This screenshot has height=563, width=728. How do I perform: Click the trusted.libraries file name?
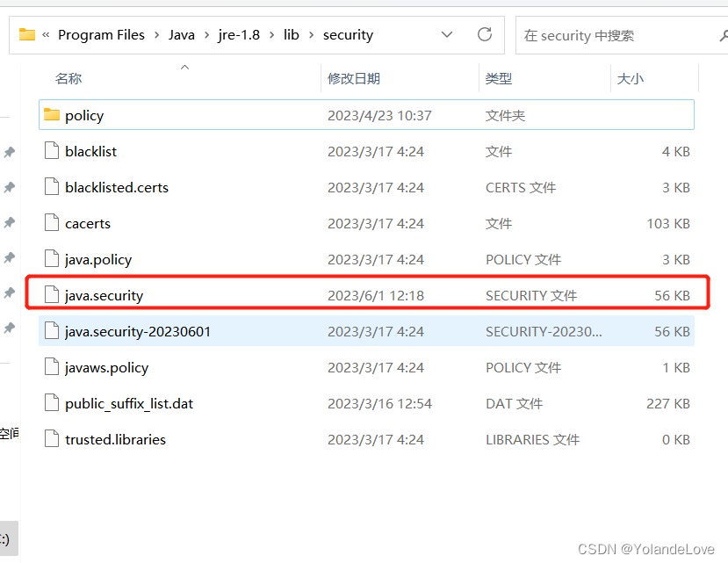click(x=115, y=439)
